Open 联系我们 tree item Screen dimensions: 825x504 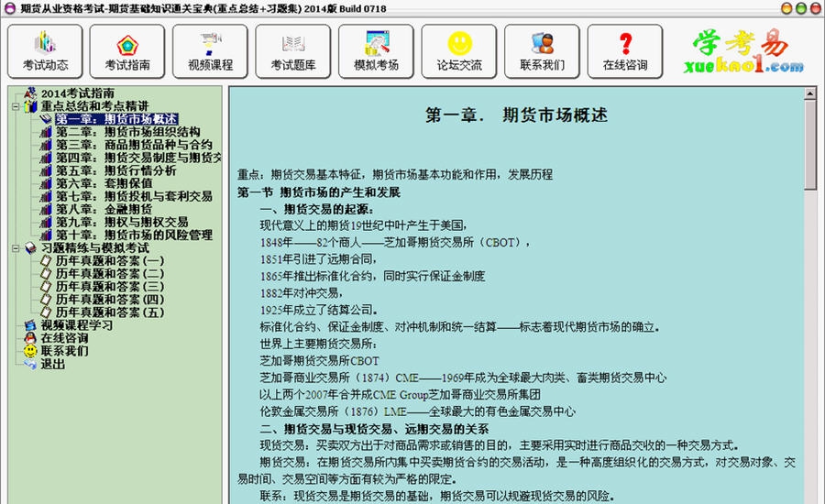tap(65, 351)
